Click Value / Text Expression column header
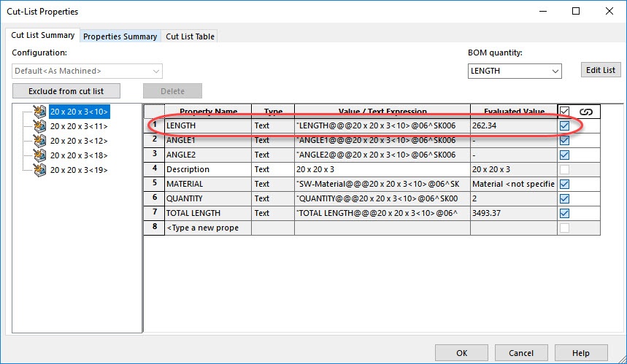This screenshot has width=627, height=364. coord(382,112)
